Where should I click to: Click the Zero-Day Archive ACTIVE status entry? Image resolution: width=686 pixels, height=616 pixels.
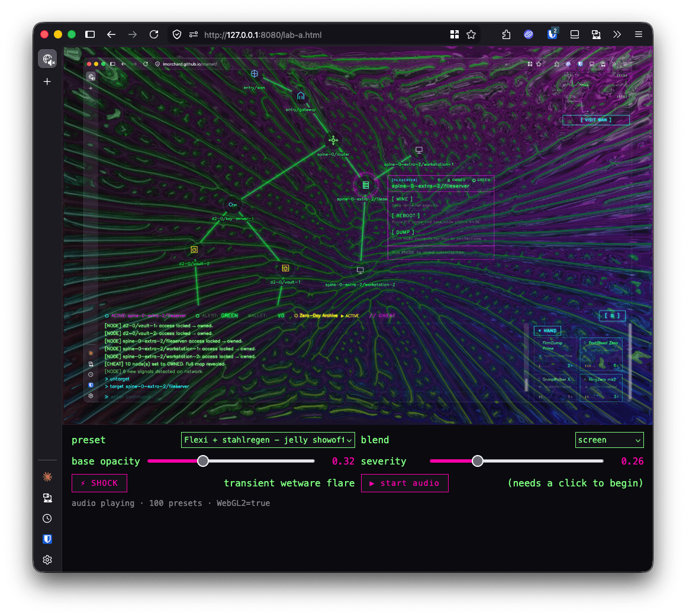327,315
